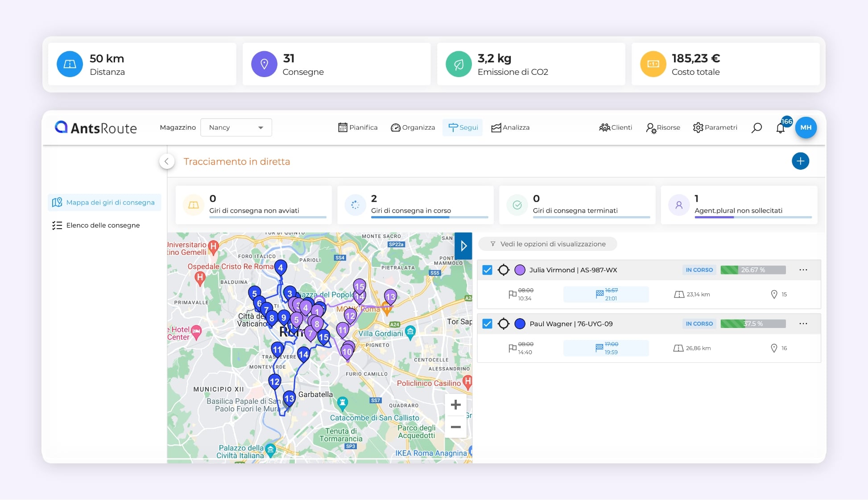Uncheck Julia Virmond route checkbox
The height and width of the screenshot is (500, 868).
[x=487, y=270]
